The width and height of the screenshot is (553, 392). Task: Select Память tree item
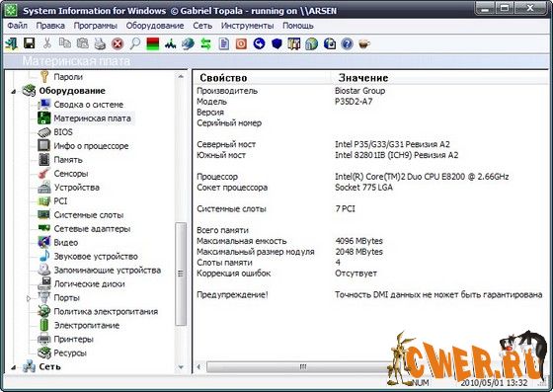pos(68,160)
